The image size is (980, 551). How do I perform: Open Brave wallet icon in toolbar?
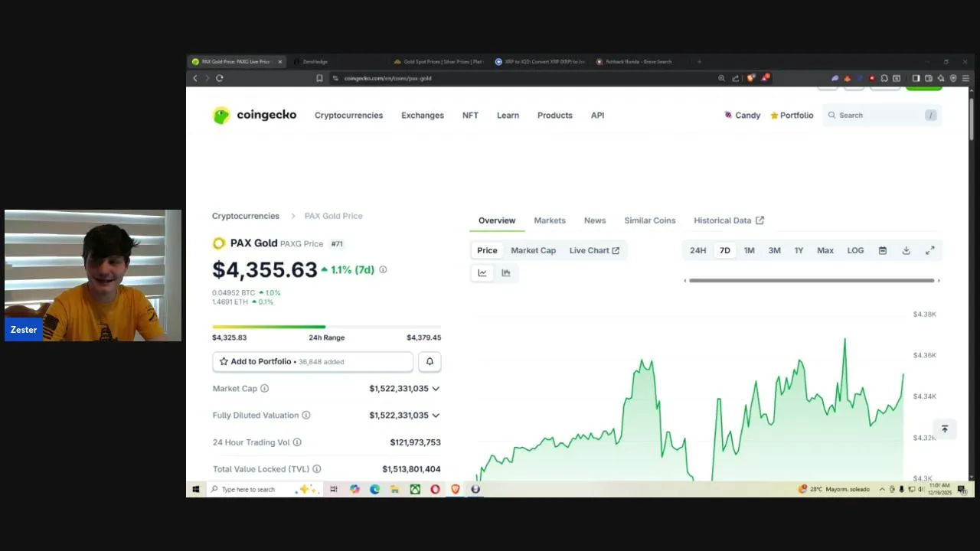[x=929, y=78]
